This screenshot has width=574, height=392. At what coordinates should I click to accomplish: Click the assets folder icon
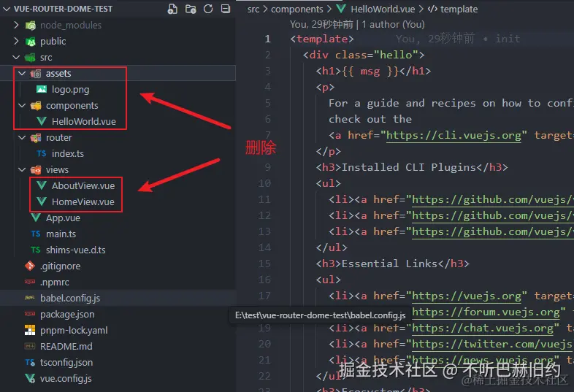click(36, 74)
